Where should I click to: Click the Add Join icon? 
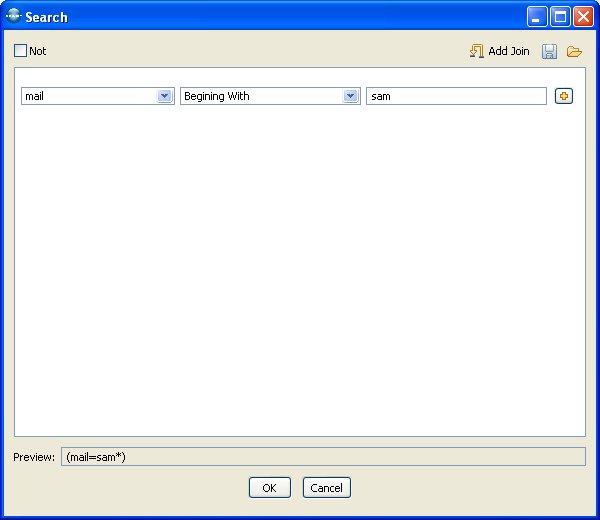pos(477,51)
